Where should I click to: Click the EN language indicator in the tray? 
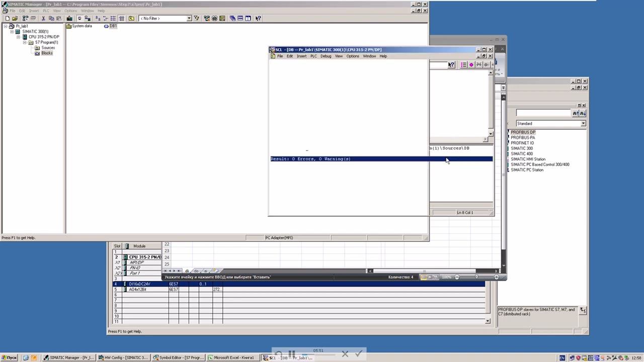pos(562,358)
